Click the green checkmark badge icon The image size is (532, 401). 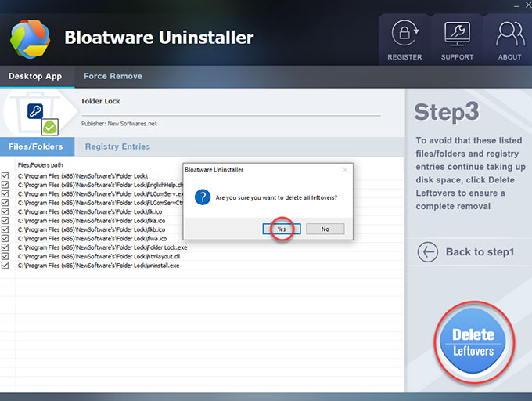tap(50, 128)
